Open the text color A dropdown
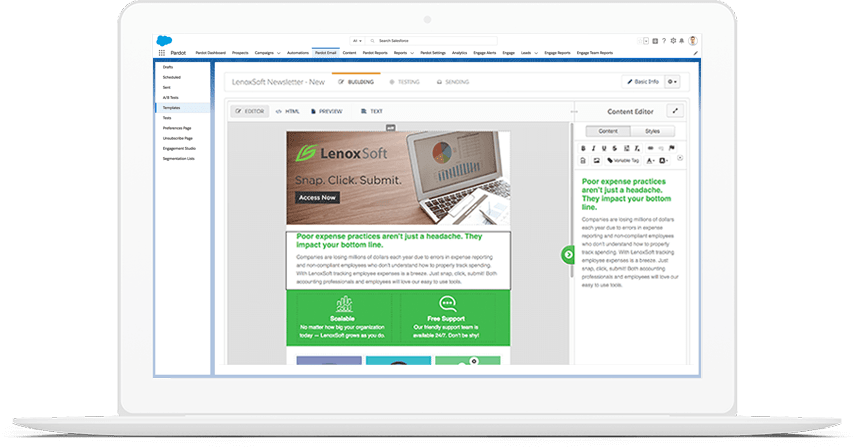The width and height of the screenshot is (857, 447). pyautogui.click(x=650, y=161)
